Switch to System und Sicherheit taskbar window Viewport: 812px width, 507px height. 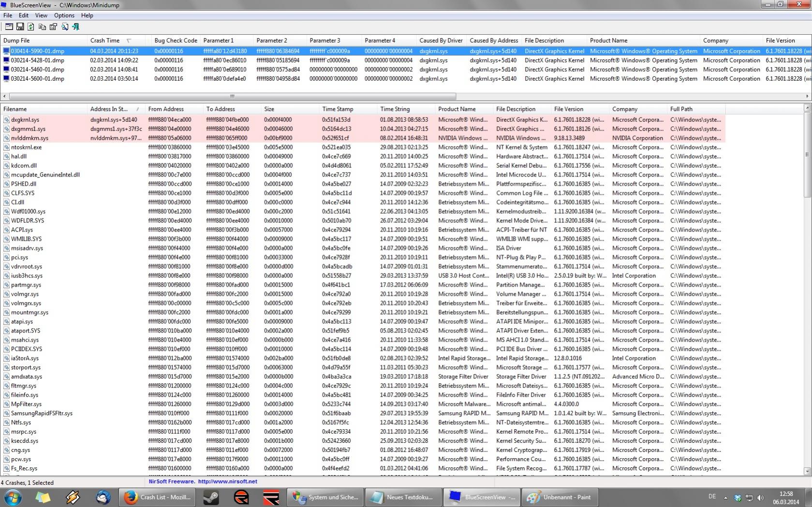coord(325,497)
